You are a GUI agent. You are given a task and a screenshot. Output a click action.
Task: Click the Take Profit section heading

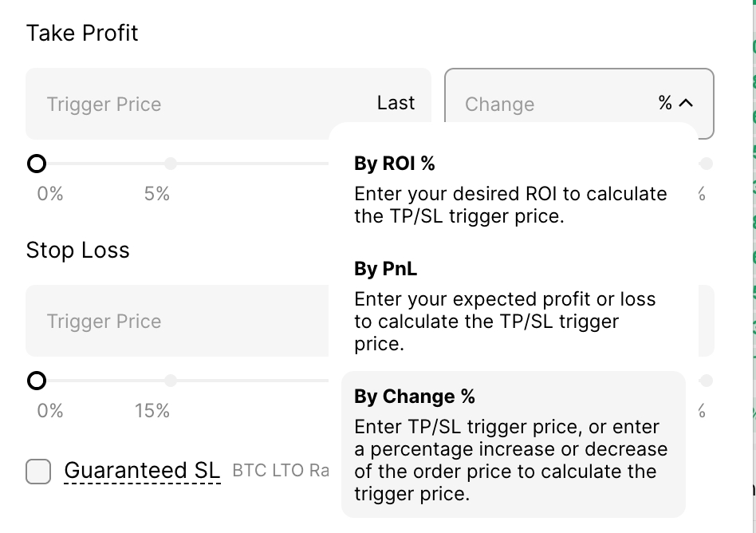pyautogui.click(x=82, y=34)
